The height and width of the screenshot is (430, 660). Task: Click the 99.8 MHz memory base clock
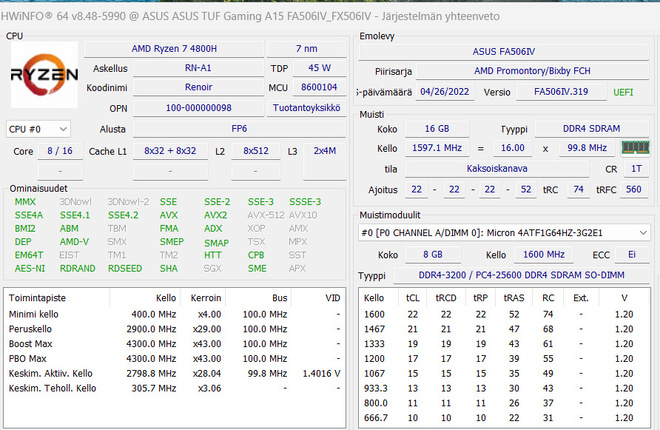[x=587, y=148]
